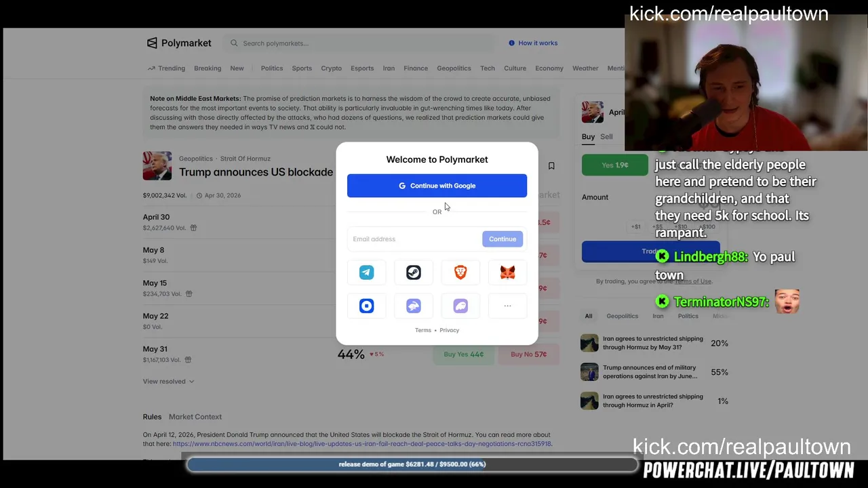
Task: Connect with MetaMask fox icon
Action: tap(507, 272)
